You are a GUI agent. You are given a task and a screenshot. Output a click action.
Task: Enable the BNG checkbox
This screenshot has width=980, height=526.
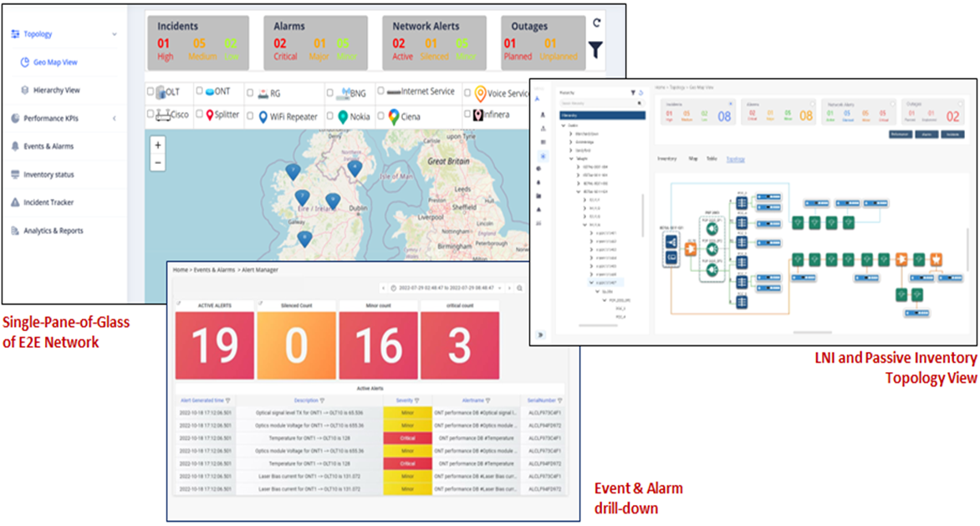pos(330,93)
